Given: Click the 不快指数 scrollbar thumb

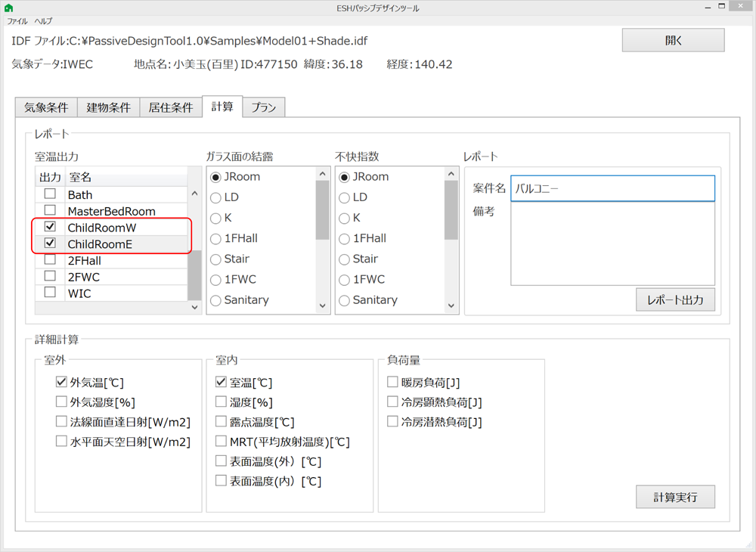Looking at the screenshot, I should point(451,210).
